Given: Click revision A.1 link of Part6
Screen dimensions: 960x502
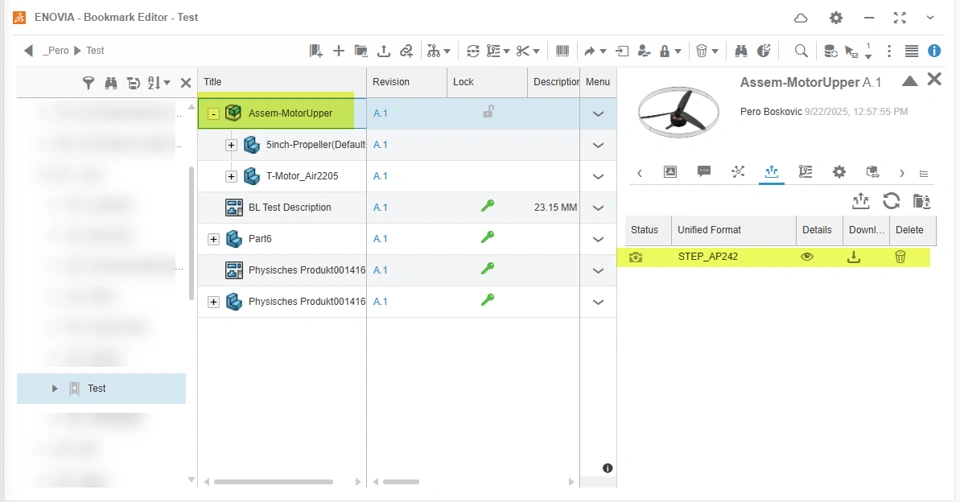Looking at the screenshot, I should click(380, 239).
